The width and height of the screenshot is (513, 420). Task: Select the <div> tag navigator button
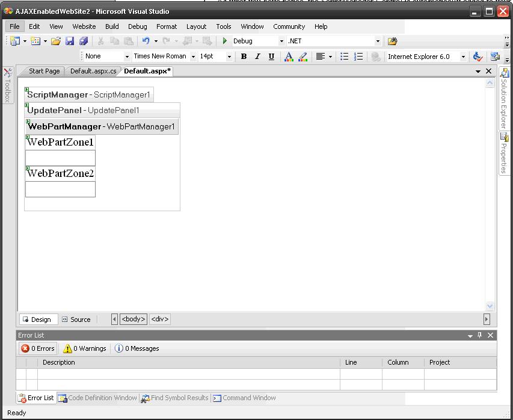point(160,319)
